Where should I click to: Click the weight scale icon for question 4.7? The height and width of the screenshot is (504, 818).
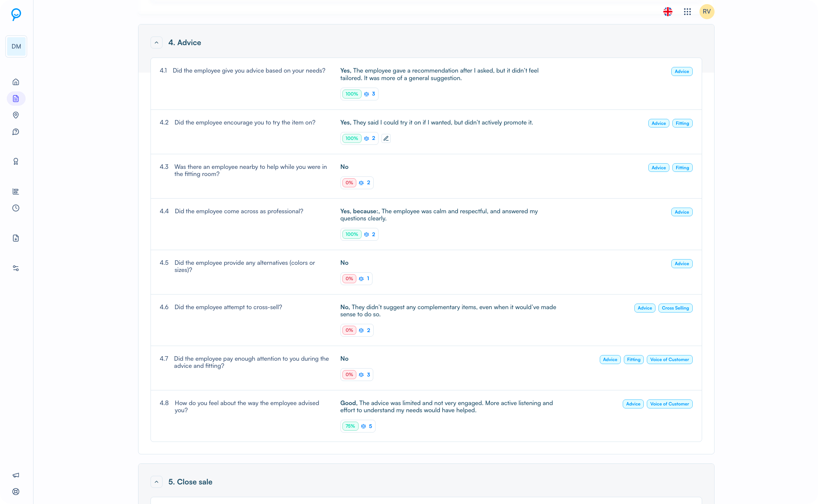pyautogui.click(x=361, y=375)
